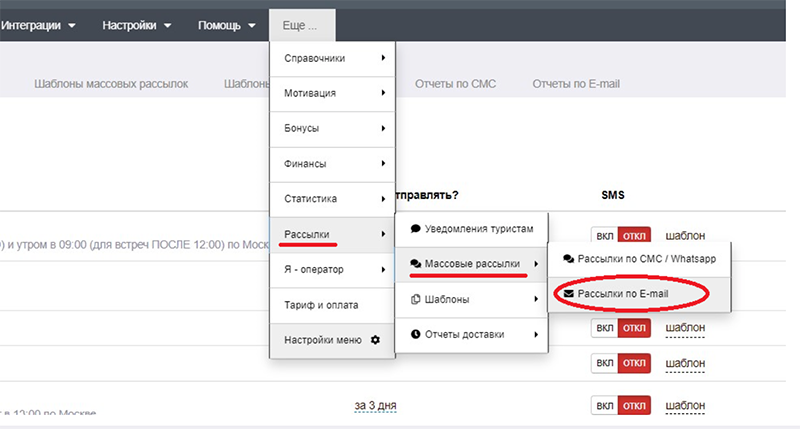Viewport: 800px width, 429px height.
Task: Click the envelope icon for Рассылки по E-mail
Action: (x=569, y=294)
